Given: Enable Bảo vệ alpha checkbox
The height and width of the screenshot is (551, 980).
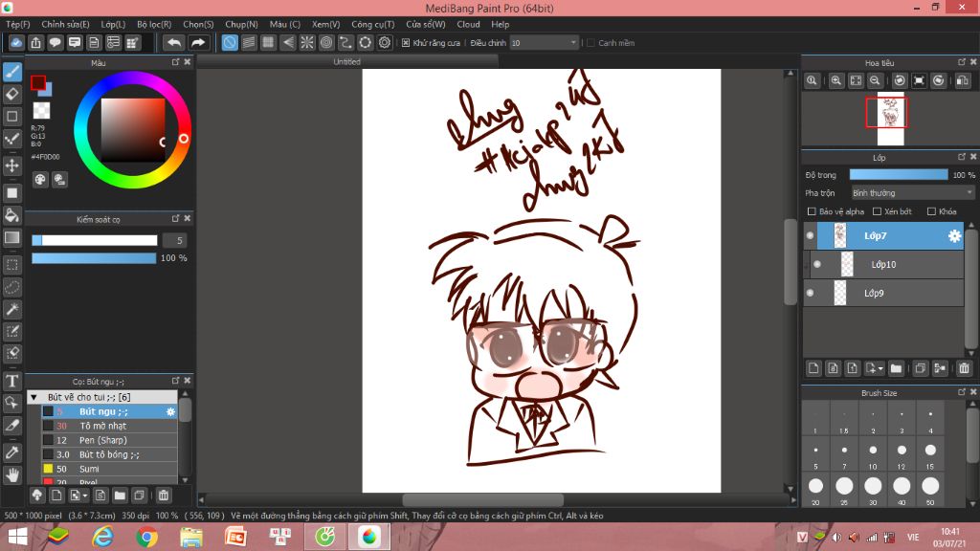Looking at the screenshot, I should pyautogui.click(x=812, y=211).
